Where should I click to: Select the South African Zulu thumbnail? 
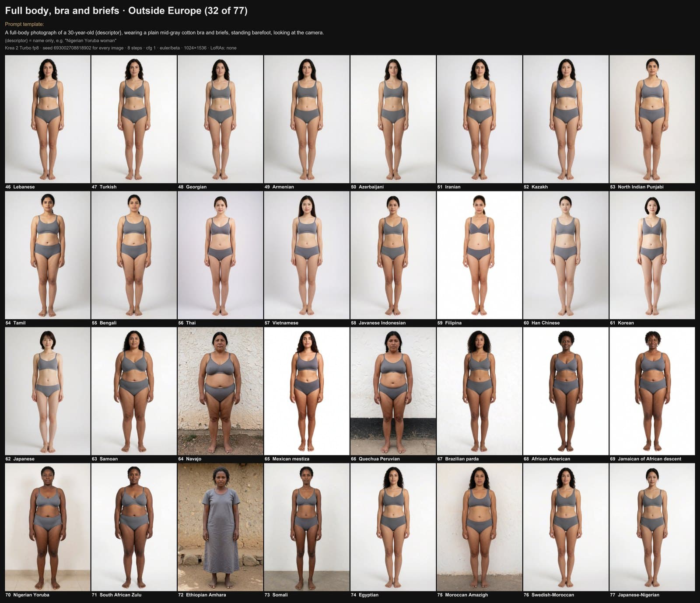pyautogui.click(x=134, y=527)
